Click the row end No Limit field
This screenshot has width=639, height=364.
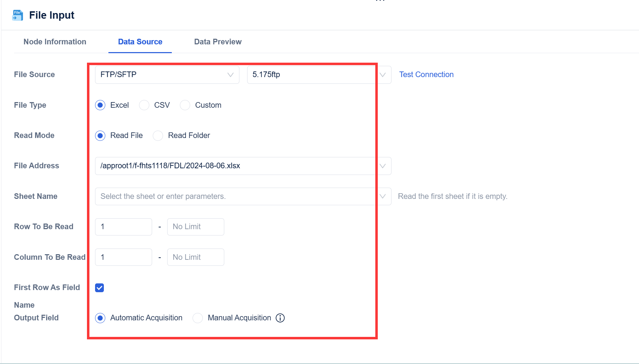[x=195, y=227]
